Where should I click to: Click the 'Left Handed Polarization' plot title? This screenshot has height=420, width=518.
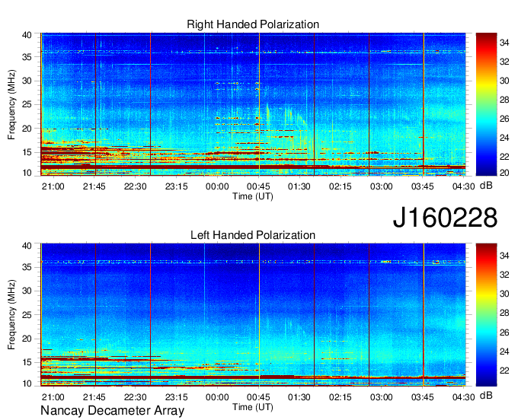(x=253, y=235)
